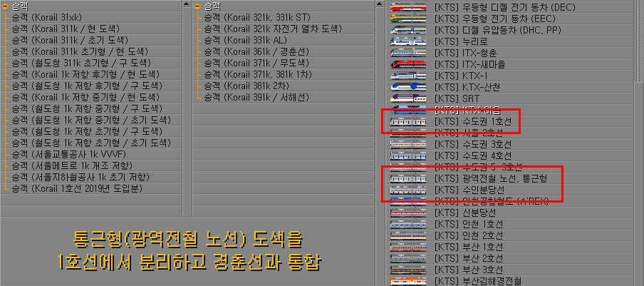Pick the 수도권 1호선 train sprite
644x286 pixels.
click(408, 122)
